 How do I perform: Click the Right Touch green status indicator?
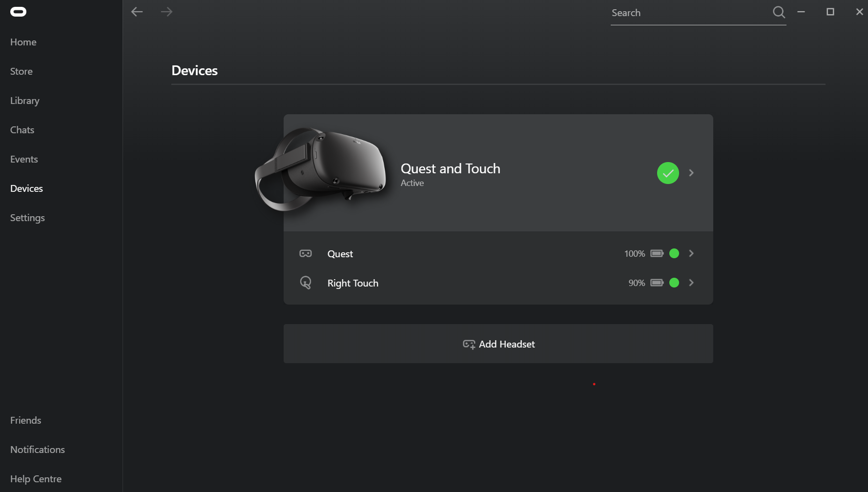(x=674, y=283)
